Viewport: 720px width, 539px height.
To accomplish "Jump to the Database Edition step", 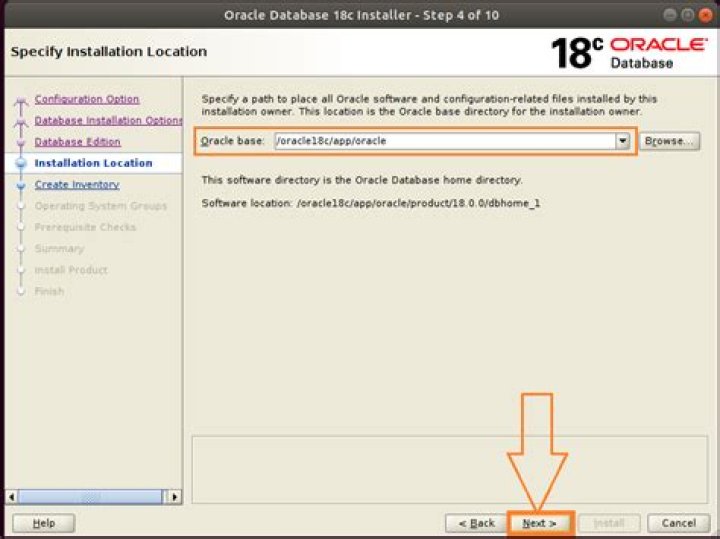I will point(78,142).
